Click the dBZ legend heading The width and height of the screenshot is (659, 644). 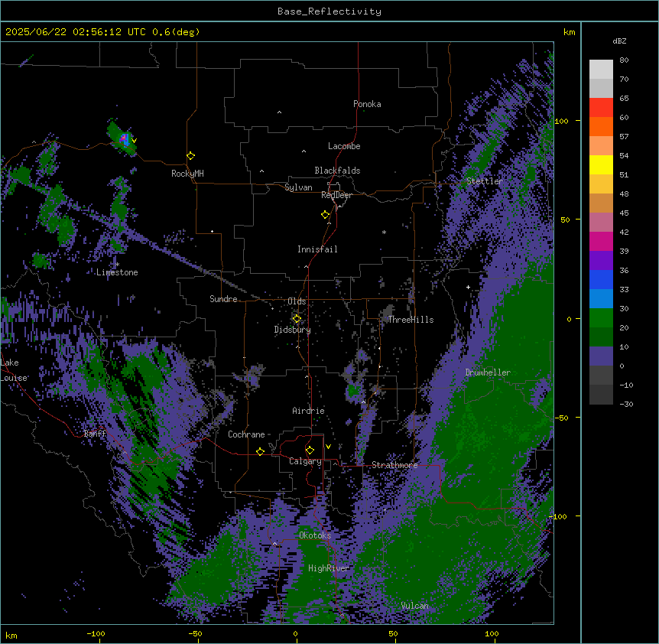(x=619, y=41)
